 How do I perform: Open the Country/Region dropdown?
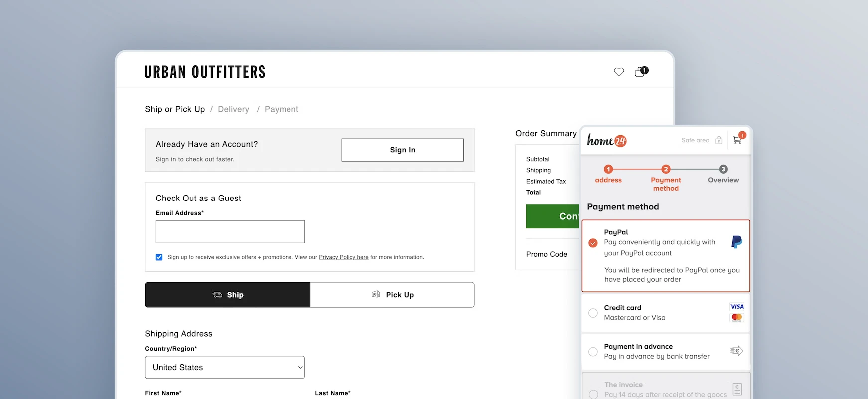[x=225, y=367]
